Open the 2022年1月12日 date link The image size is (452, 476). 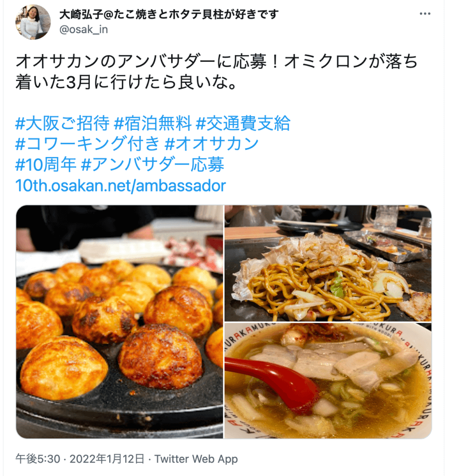click(107, 459)
